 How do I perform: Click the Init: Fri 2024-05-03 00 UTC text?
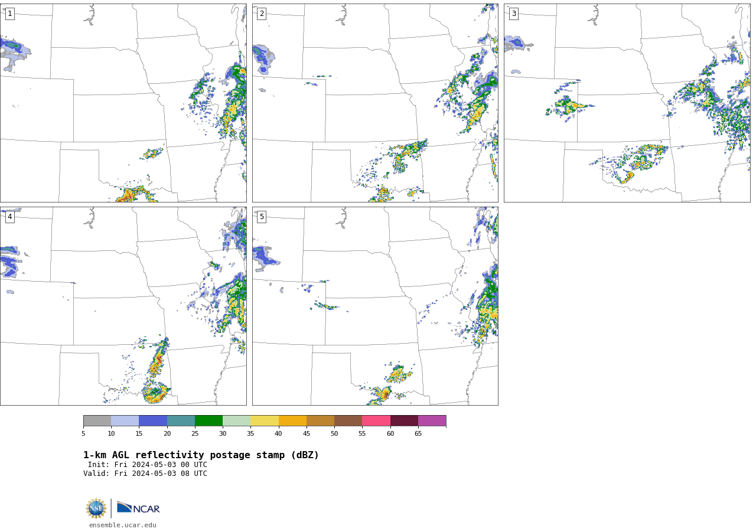148,465
